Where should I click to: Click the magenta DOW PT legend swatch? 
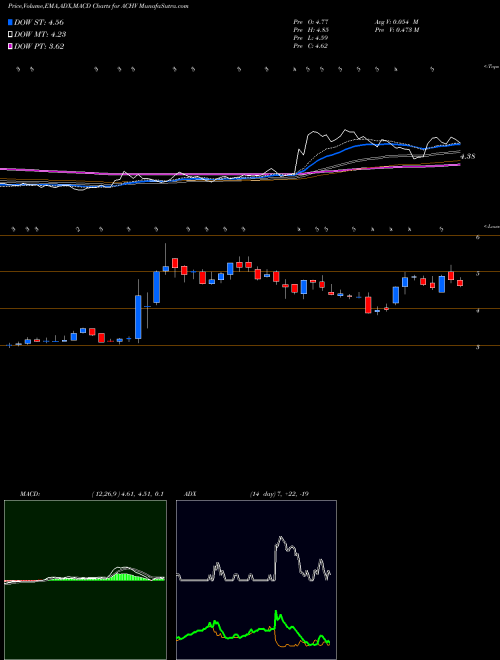(x=10, y=47)
